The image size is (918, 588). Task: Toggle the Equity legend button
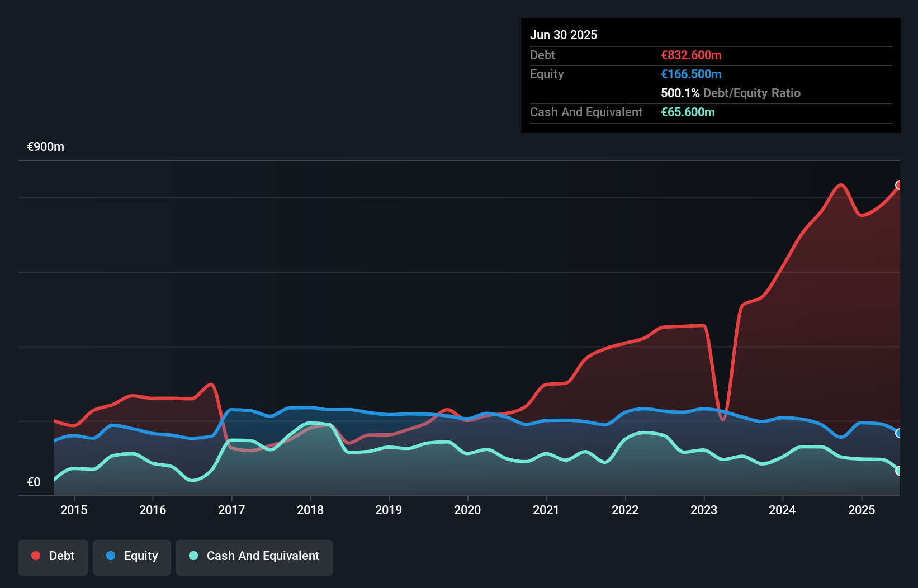click(132, 557)
